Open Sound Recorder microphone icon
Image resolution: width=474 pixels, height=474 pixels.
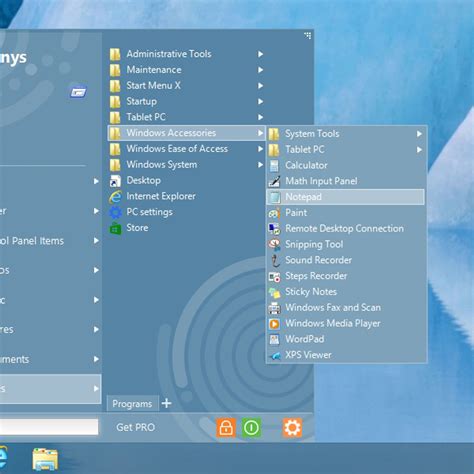tap(274, 260)
